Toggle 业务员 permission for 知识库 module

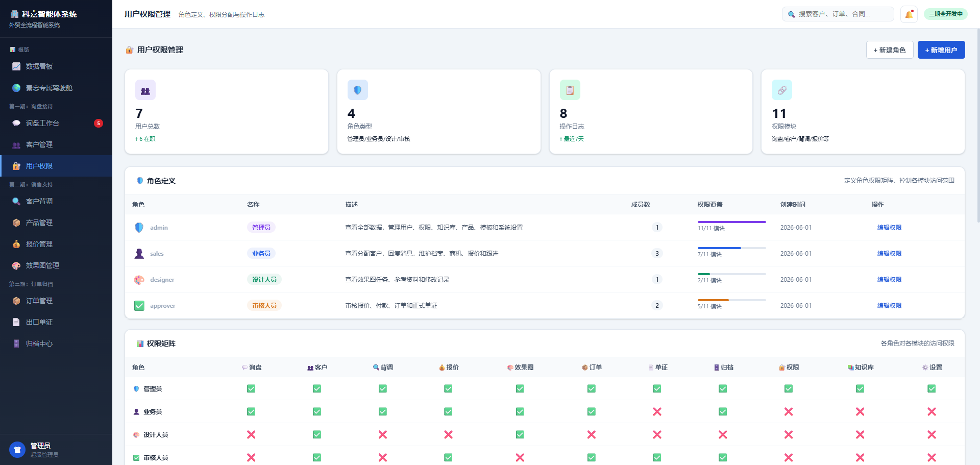[860, 411]
